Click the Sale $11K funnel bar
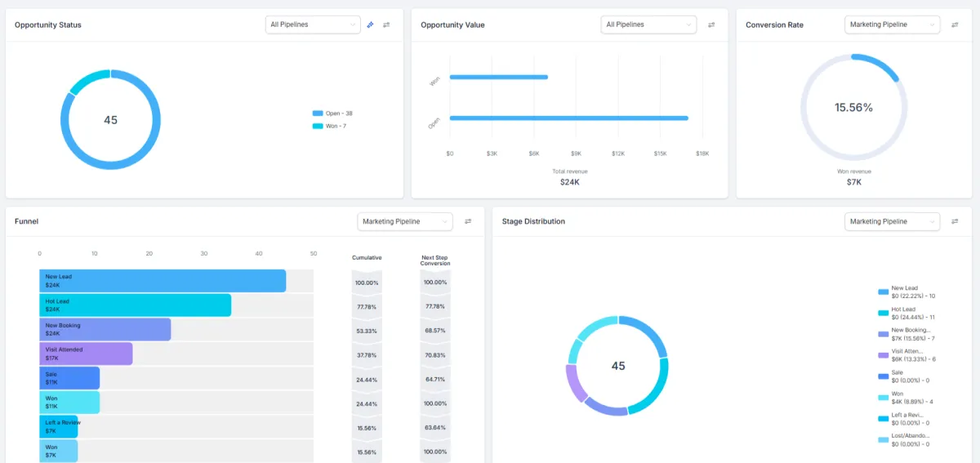This screenshot has width=980, height=463. coord(69,378)
